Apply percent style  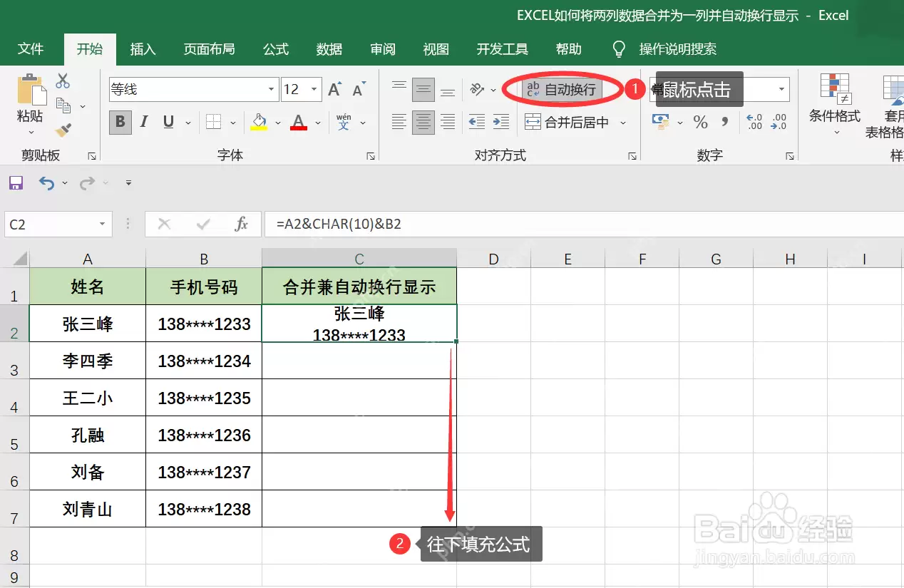(701, 122)
